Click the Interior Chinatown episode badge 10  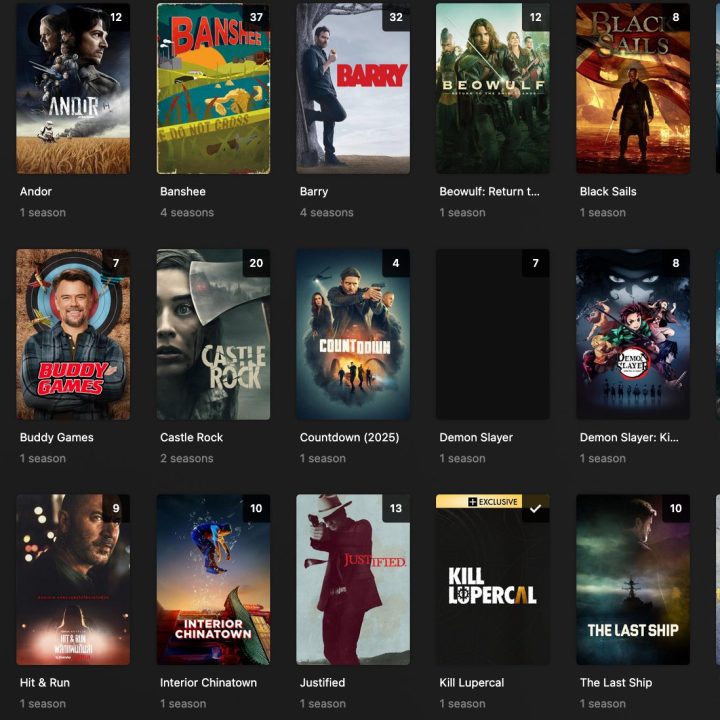coord(256,508)
